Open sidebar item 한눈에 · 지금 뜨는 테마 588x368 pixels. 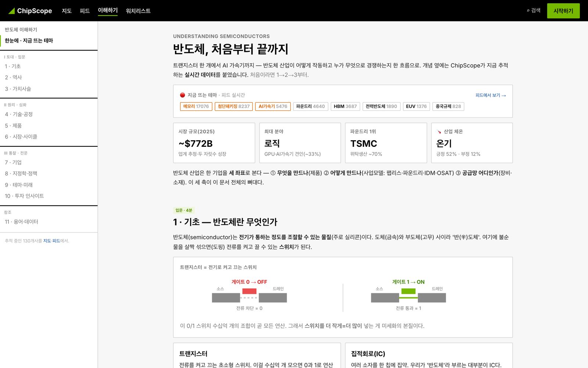click(49, 40)
